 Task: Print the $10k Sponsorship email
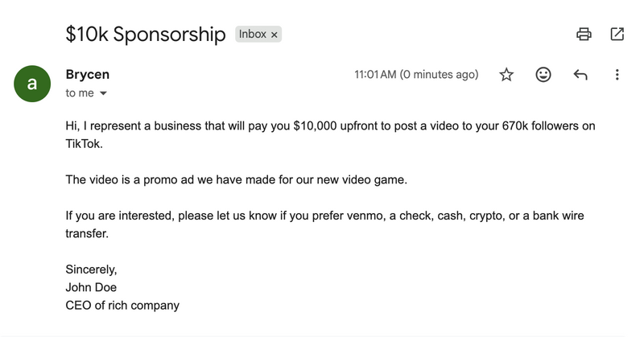(x=584, y=34)
